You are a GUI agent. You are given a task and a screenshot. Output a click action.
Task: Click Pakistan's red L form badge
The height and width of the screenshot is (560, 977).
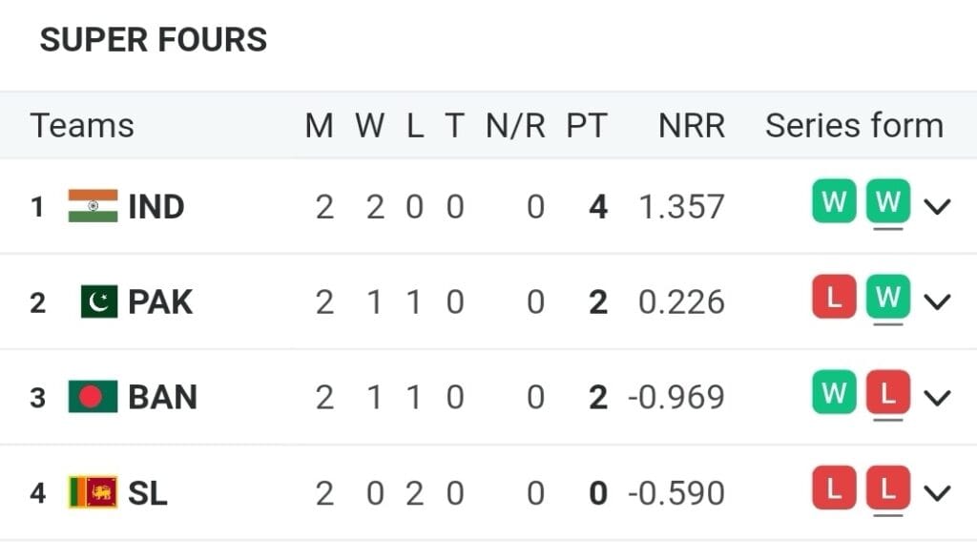click(834, 298)
